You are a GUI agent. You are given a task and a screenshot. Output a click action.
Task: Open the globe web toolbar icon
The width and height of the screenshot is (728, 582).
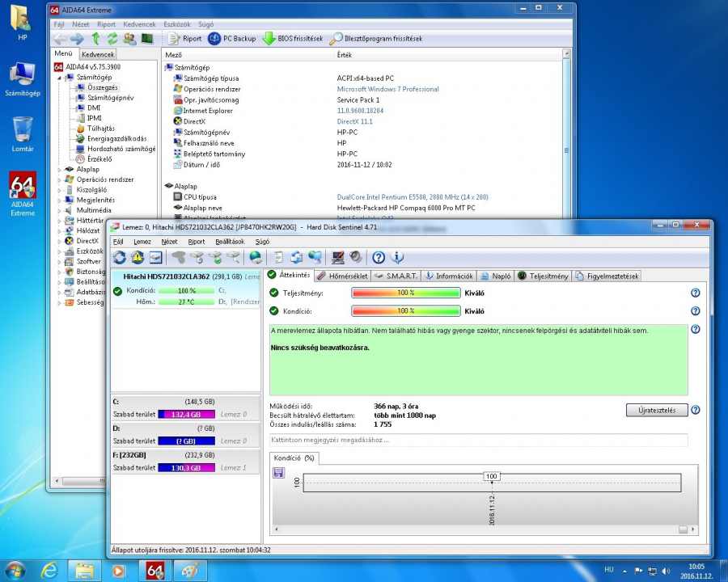(x=256, y=258)
